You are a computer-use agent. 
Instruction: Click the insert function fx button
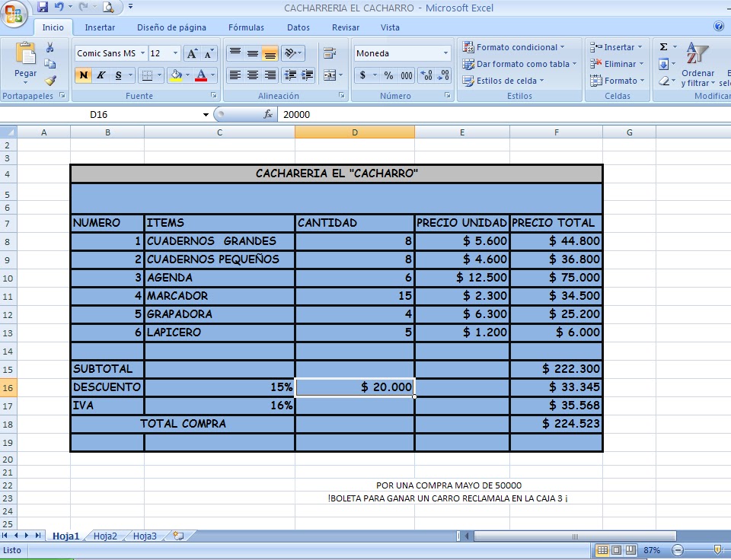[x=268, y=114]
